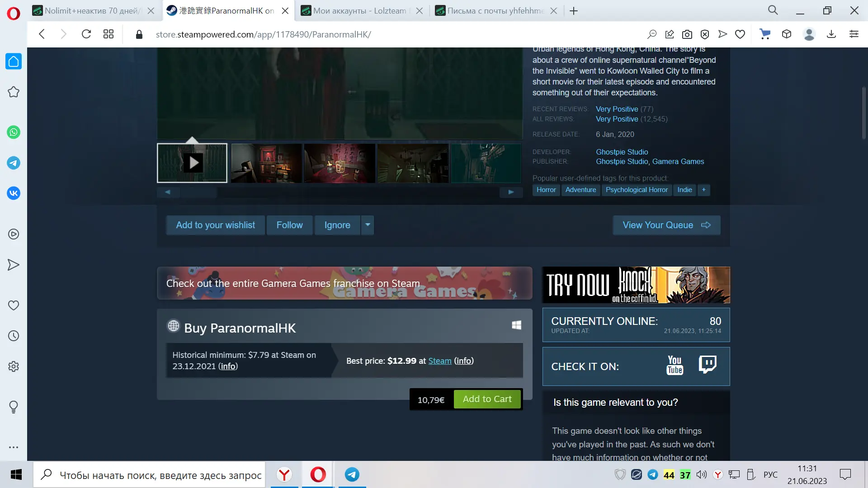
Task: Open the Adventure tag
Action: click(580, 190)
